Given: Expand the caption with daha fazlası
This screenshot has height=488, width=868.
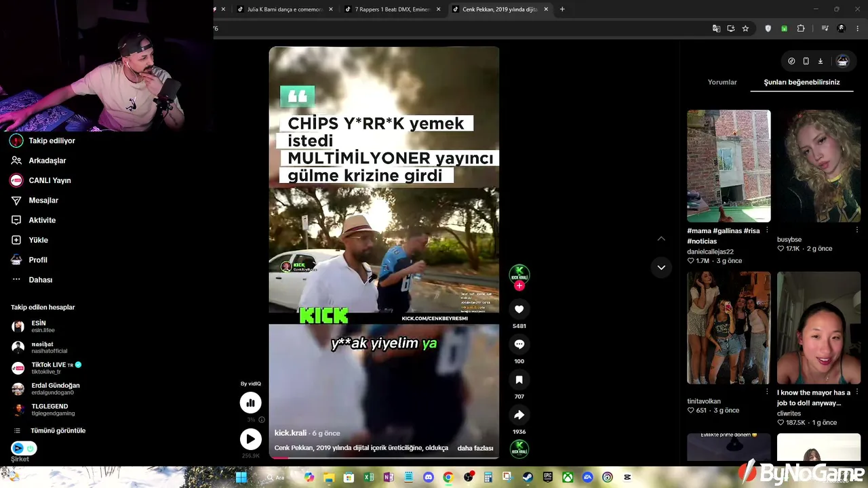Looking at the screenshot, I should tap(475, 448).
